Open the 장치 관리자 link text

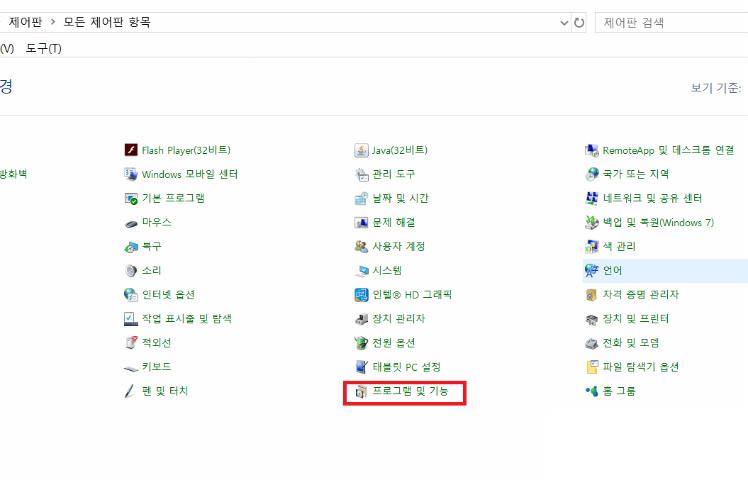pos(398,319)
